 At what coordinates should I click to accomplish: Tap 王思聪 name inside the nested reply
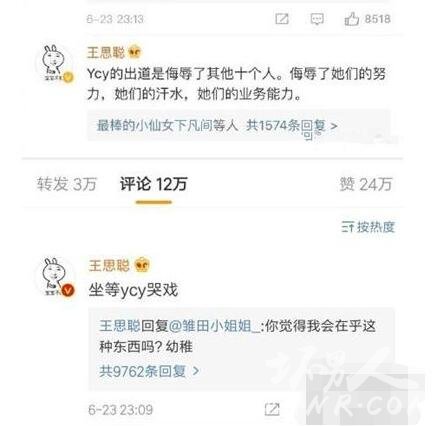[x=120, y=326]
